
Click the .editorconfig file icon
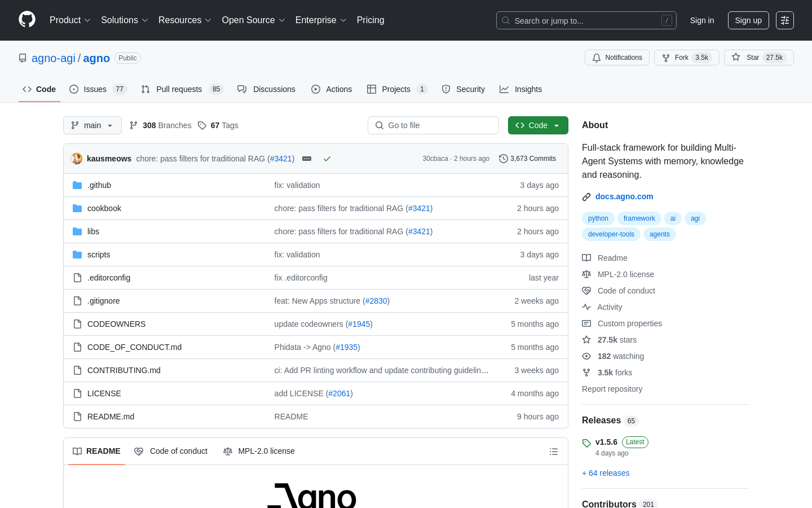coord(77,278)
